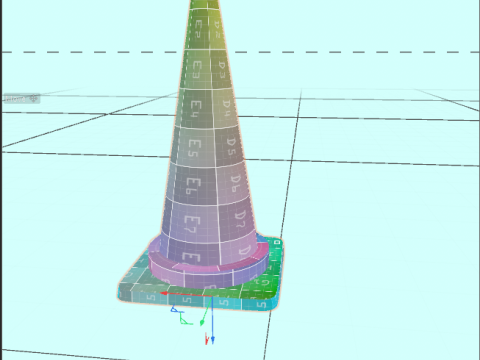480x360 pixels.
Task: Click the blue downward axis arrow handle
Action: click(213, 340)
